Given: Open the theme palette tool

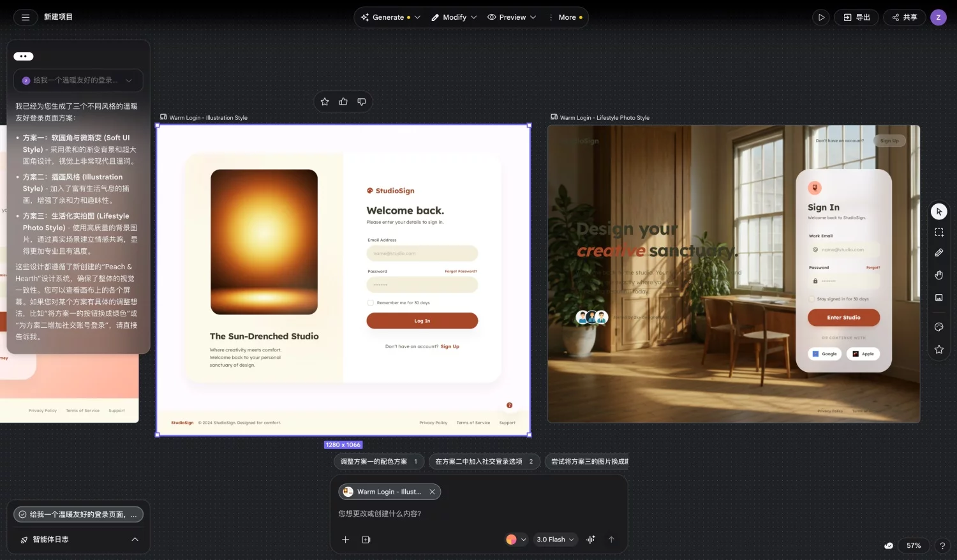Looking at the screenshot, I should (x=938, y=327).
